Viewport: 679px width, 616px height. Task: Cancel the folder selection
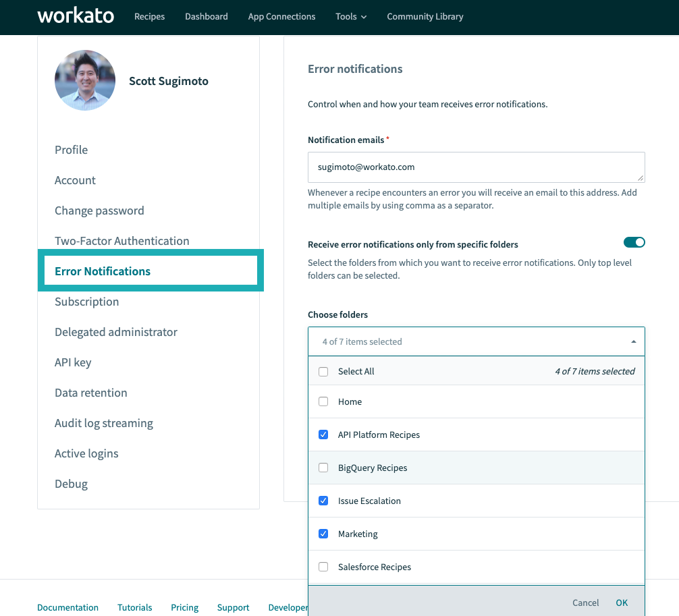(x=585, y=603)
